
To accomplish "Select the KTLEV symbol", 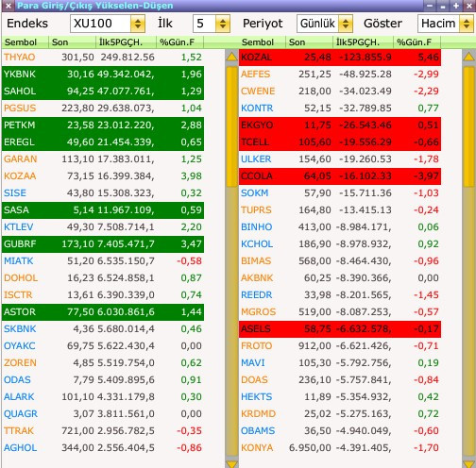I will click(x=19, y=227).
